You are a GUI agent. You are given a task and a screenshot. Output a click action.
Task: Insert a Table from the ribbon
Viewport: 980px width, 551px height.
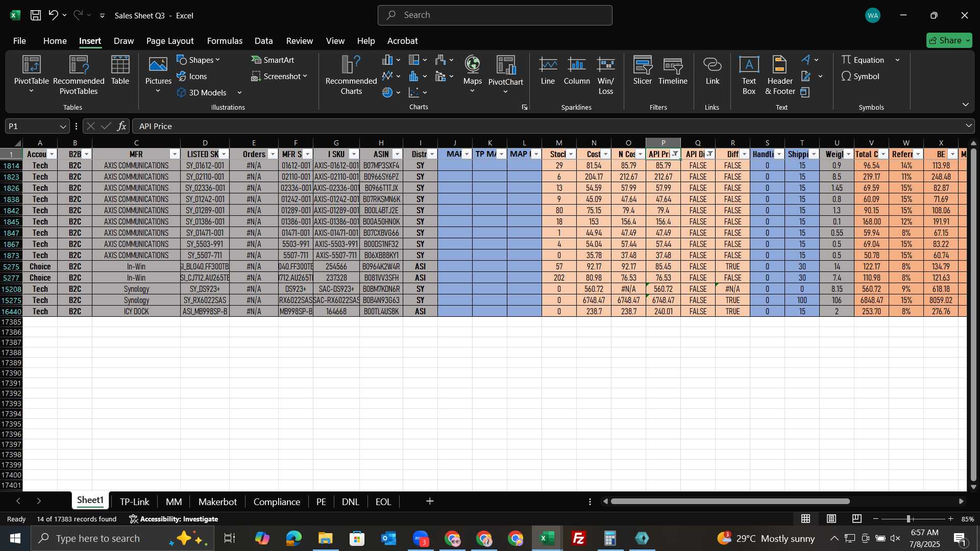coord(120,70)
